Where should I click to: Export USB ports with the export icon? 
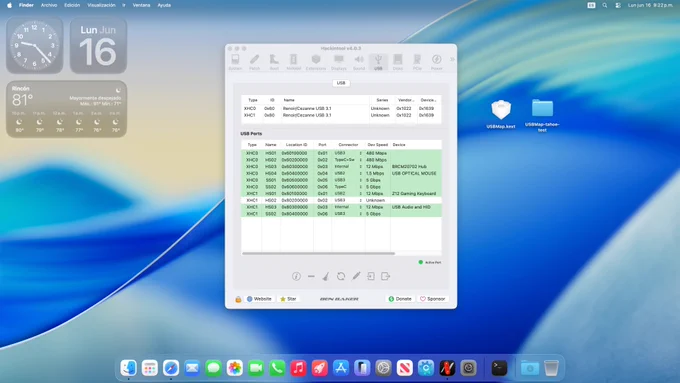(x=386, y=276)
